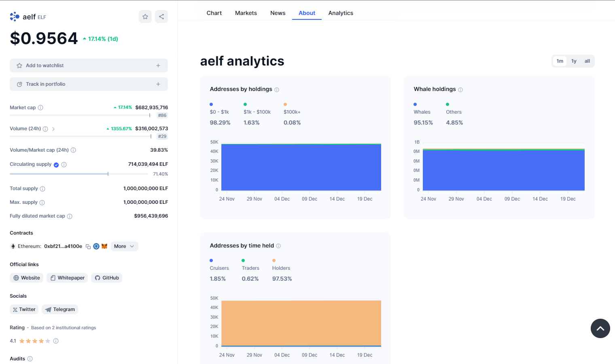Copy the Ethereum contract address
This screenshot has width=615, height=364.
[88, 247]
